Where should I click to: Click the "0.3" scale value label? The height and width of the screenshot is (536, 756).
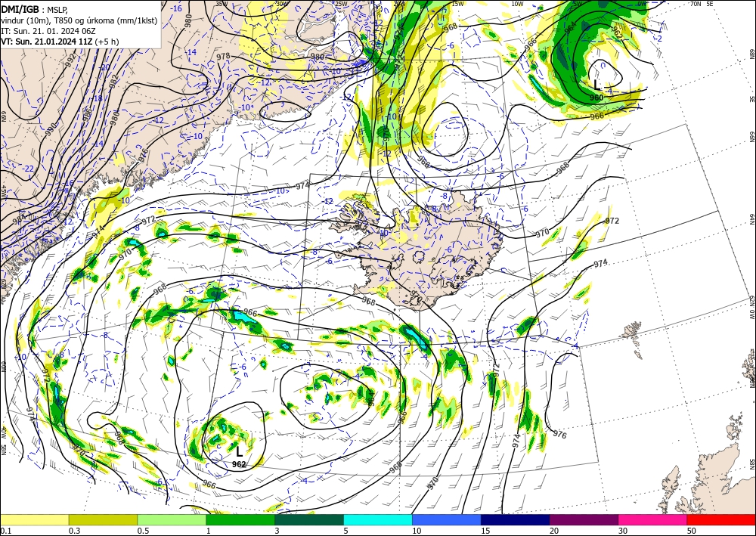[74, 531]
